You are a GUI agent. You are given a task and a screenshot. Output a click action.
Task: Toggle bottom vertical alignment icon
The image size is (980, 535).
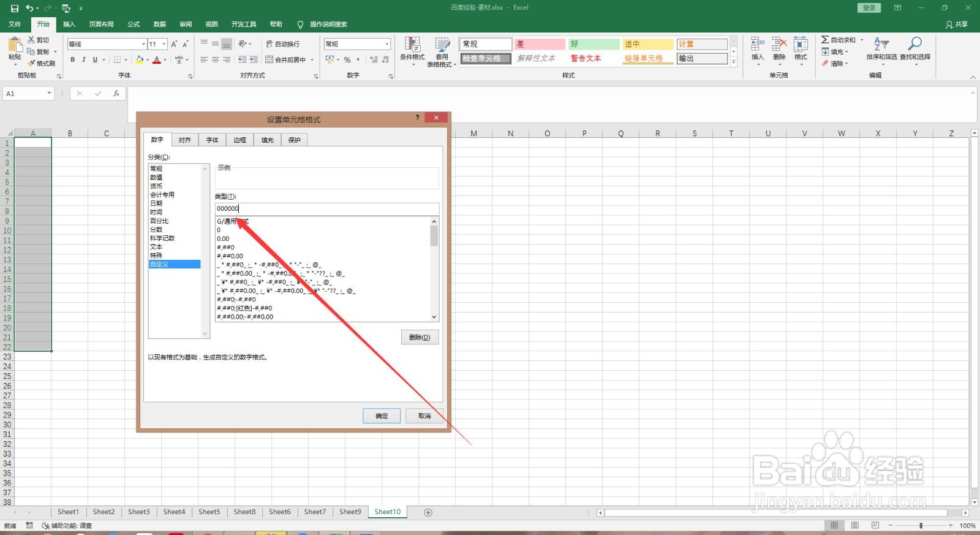tap(227, 44)
